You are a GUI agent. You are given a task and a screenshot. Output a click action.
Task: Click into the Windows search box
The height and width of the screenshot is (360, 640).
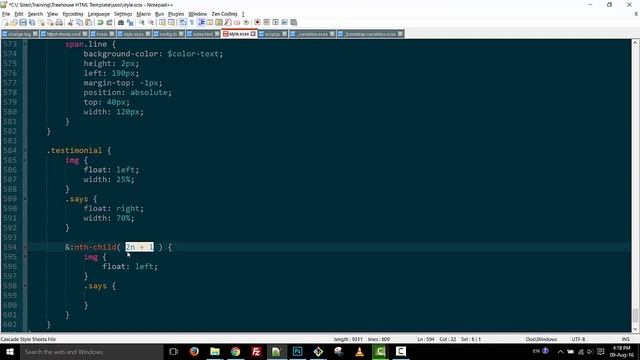coord(91,352)
